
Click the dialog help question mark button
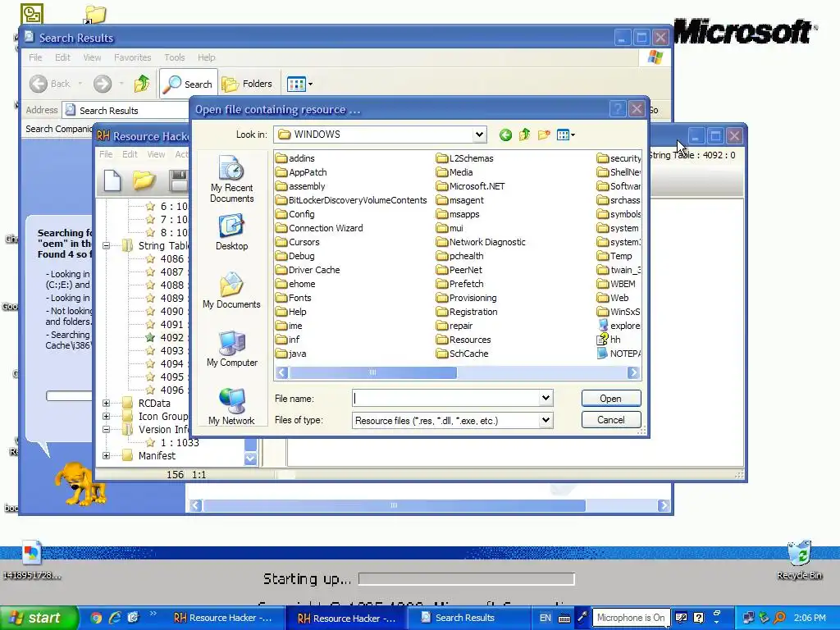(x=617, y=109)
